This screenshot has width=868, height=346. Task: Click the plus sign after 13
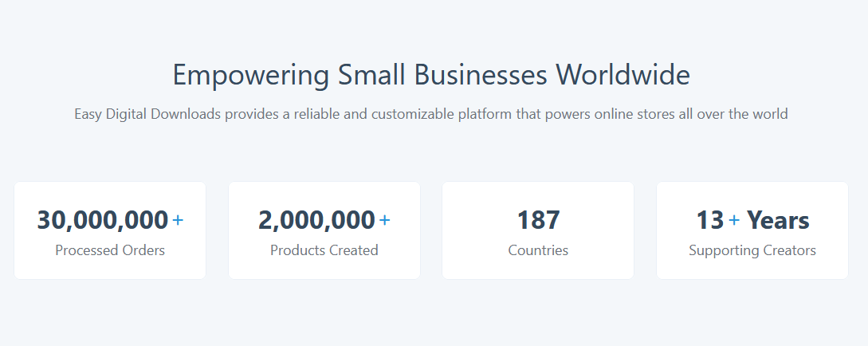(x=734, y=220)
